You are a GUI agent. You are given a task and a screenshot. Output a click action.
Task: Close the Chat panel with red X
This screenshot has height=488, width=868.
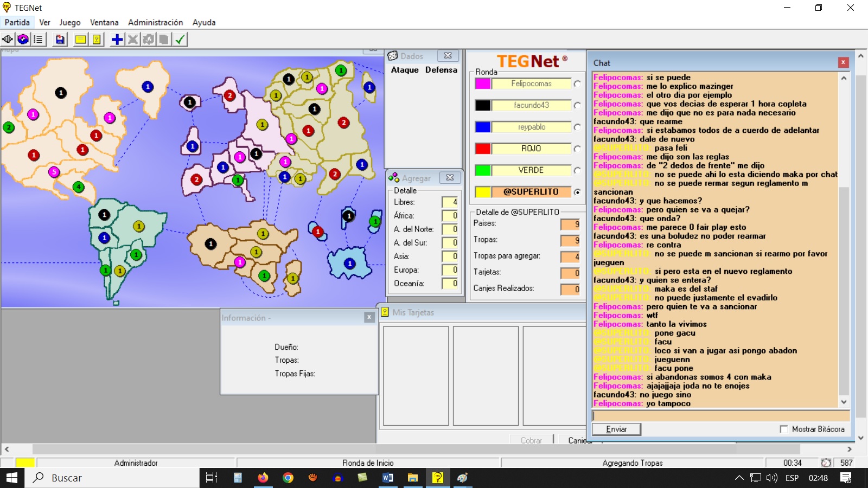click(843, 62)
